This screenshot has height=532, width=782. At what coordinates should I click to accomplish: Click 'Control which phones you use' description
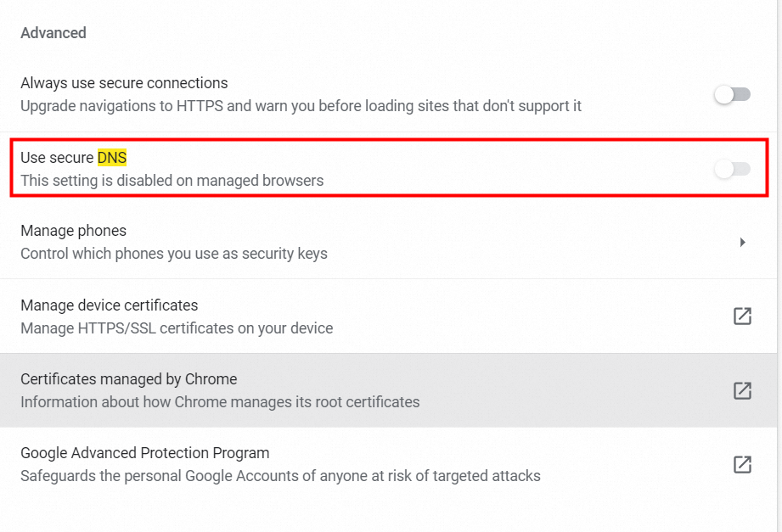tap(173, 254)
